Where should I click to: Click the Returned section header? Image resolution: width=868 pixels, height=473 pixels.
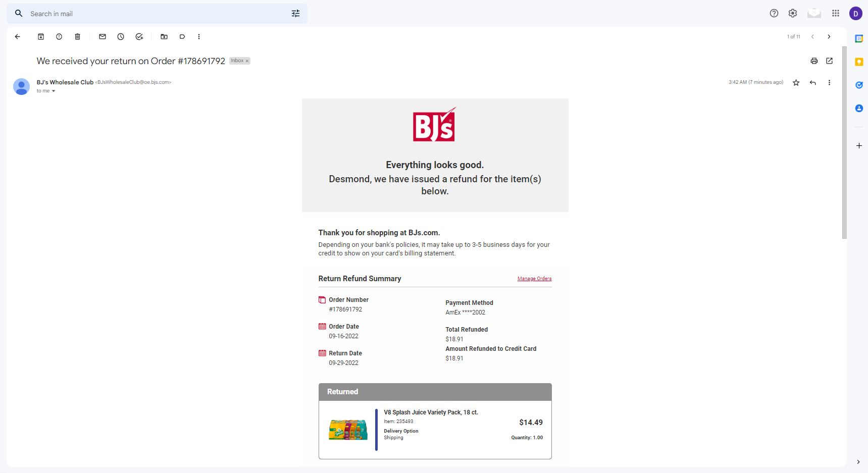[x=435, y=392]
